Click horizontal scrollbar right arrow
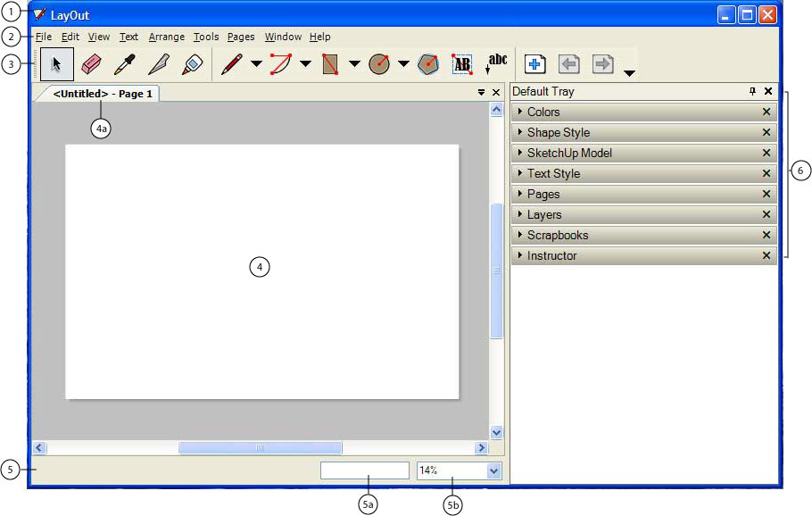Viewport: 812px width, 516px height. [x=482, y=447]
